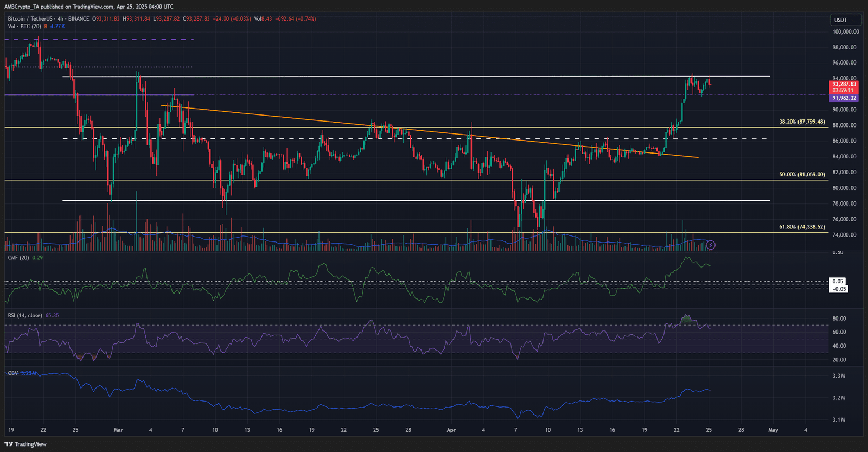868x452 pixels.
Task: Click the purple 91,982.32 price label
Action: 844,98
